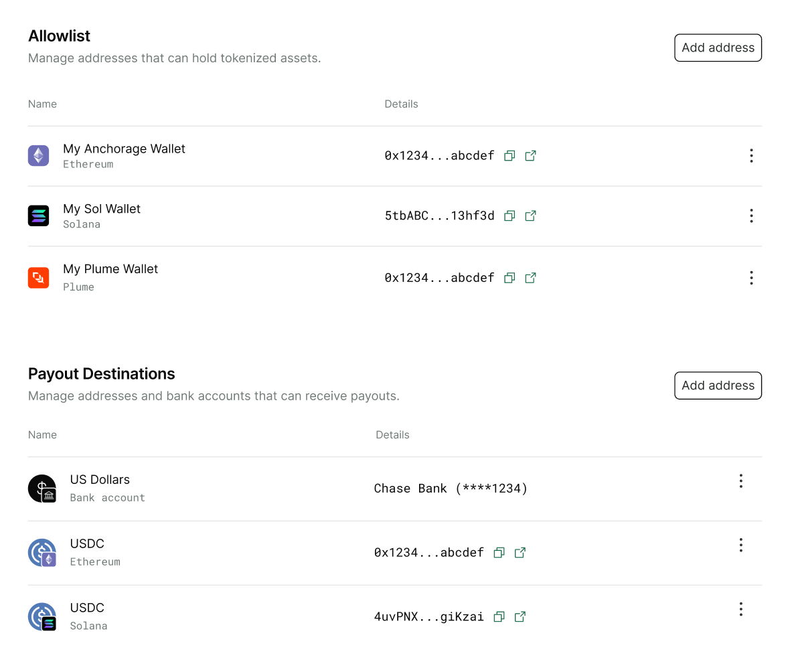Open the actions menu for US Dollars bank account

(x=741, y=481)
